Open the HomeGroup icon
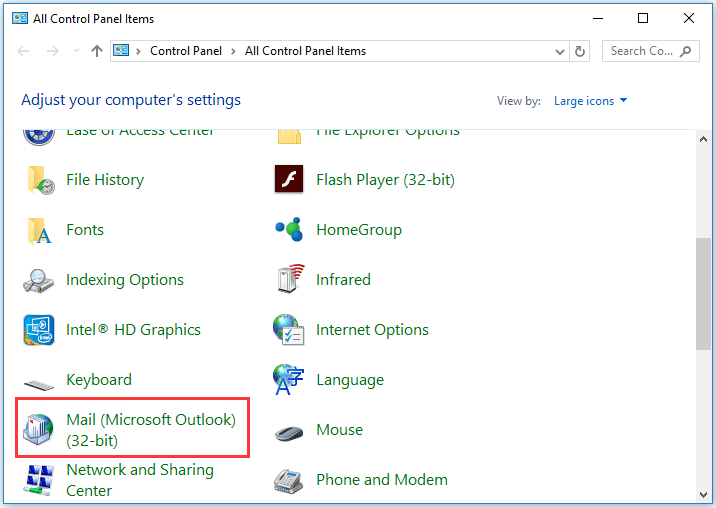Image resolution: width=716 pixels, height=508 pixels. click(289, 230)
